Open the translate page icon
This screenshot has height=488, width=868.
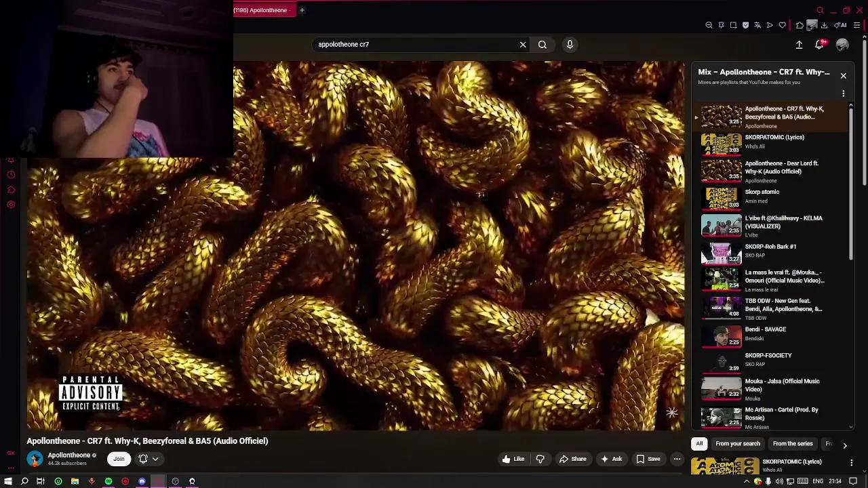coord(757,25)
